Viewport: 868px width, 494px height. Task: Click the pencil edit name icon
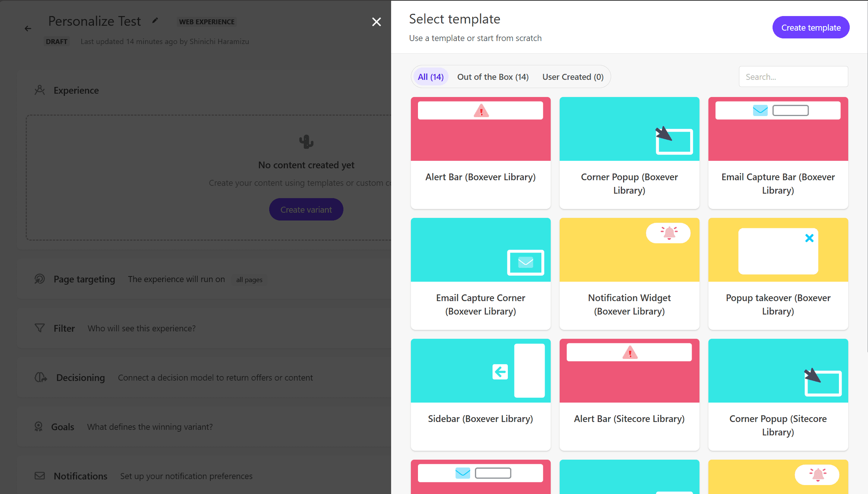(x=155, y=21)
